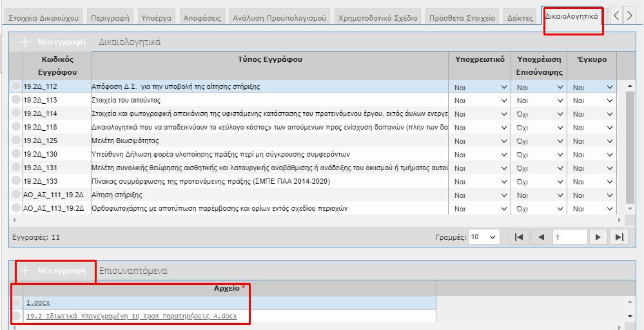Select row radio for ΑΟ_ΑΣ_111_19.2Δ
This screenshot has height=330, width=644.
pyautogui.click(x=15, y=195)
